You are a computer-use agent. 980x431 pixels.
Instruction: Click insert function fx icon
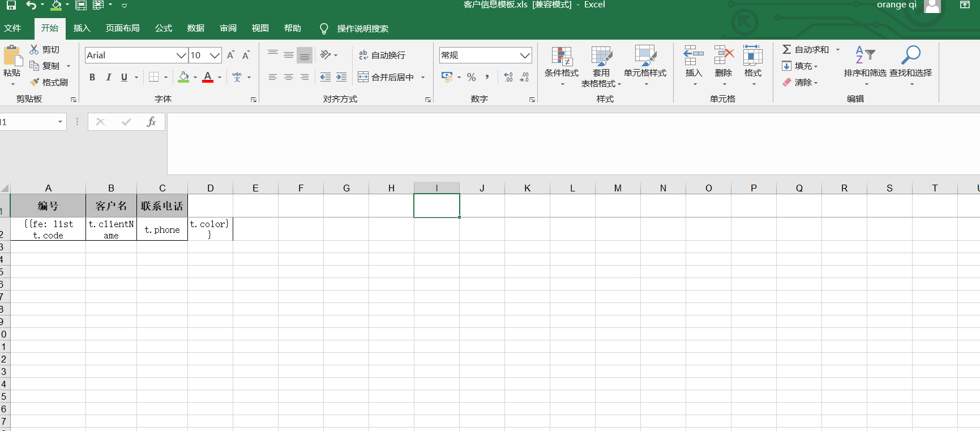click(151, 122)
